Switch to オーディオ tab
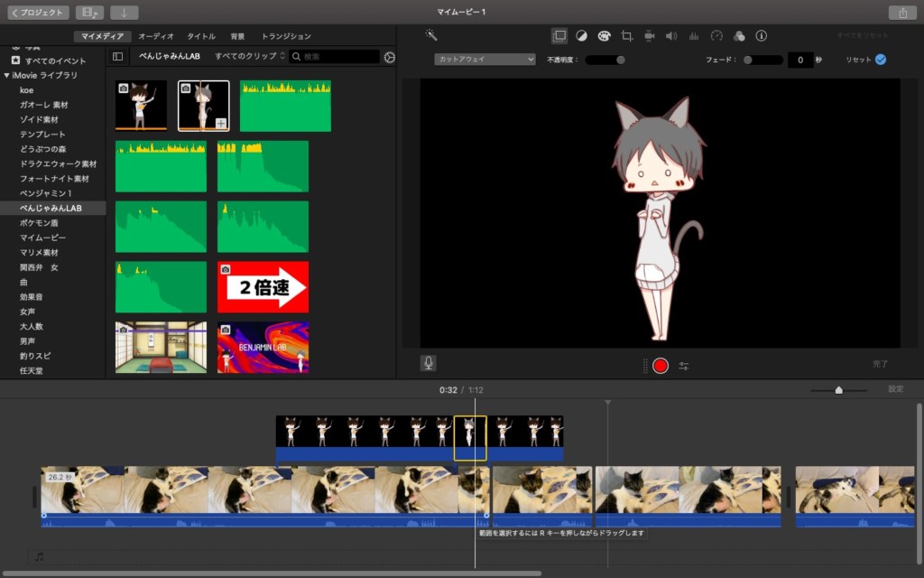Screen dimensions: 924x578 [156, 36]
